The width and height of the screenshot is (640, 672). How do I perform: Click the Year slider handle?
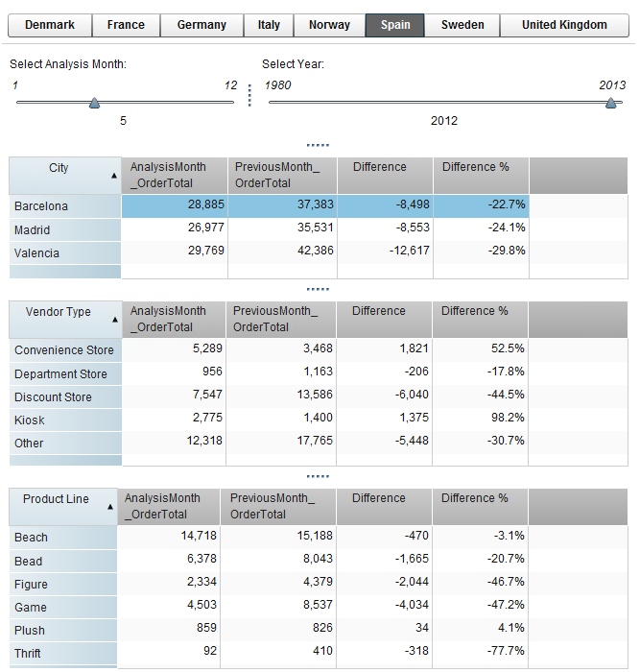click(x=611, y=104)
